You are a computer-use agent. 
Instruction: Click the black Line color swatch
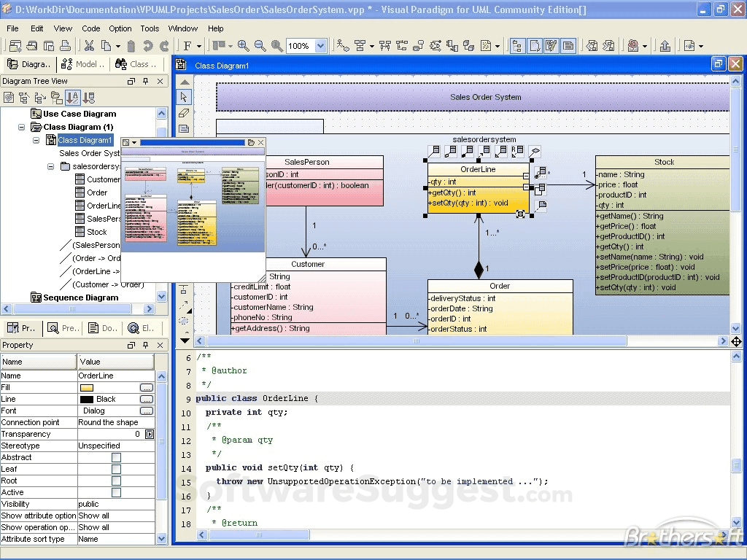point(87,399)
